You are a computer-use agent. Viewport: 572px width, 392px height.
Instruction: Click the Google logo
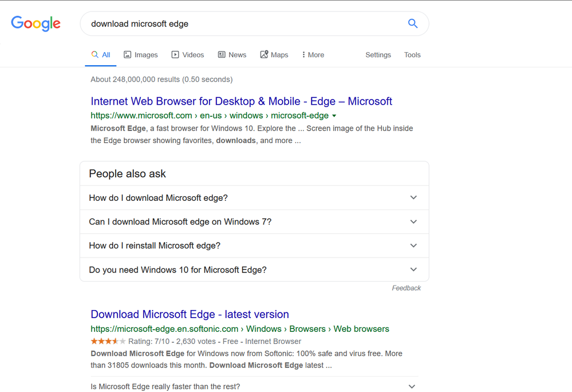click(x=35, y=23)
